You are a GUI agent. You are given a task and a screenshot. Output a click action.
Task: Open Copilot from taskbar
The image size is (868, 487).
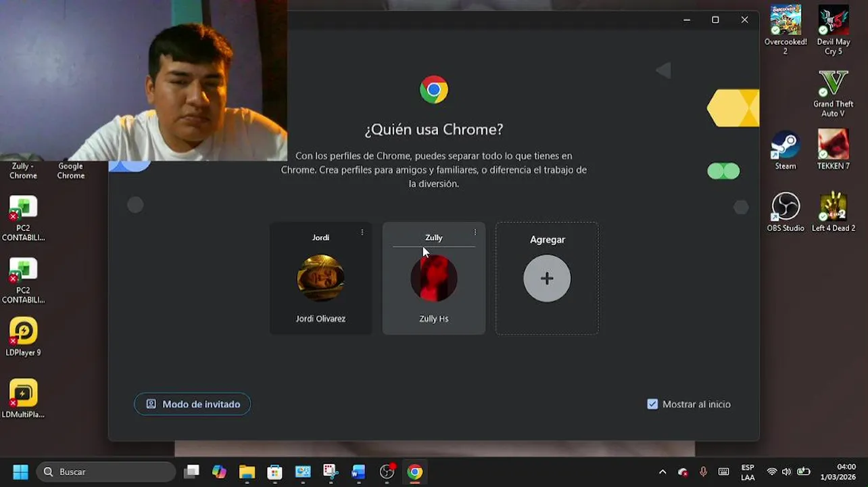tap(219, 471)
